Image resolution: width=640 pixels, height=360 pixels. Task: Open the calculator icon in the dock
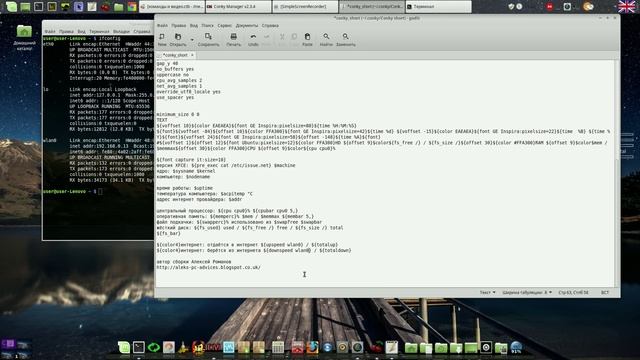[x=278, y=347]
